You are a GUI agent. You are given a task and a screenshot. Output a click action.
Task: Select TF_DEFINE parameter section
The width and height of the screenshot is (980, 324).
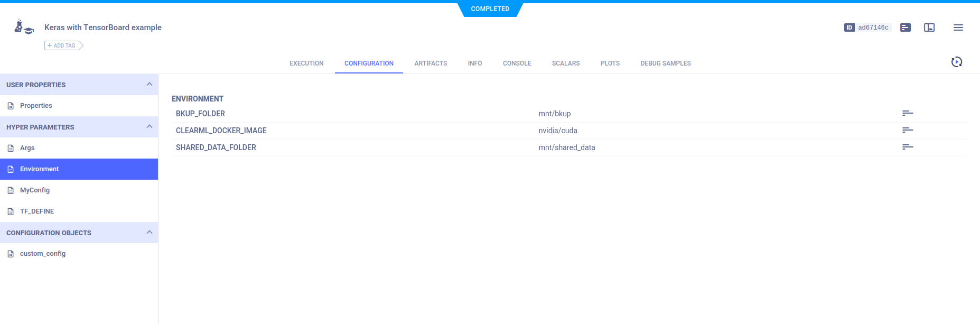pyautogui.click(x=37, y=211)
